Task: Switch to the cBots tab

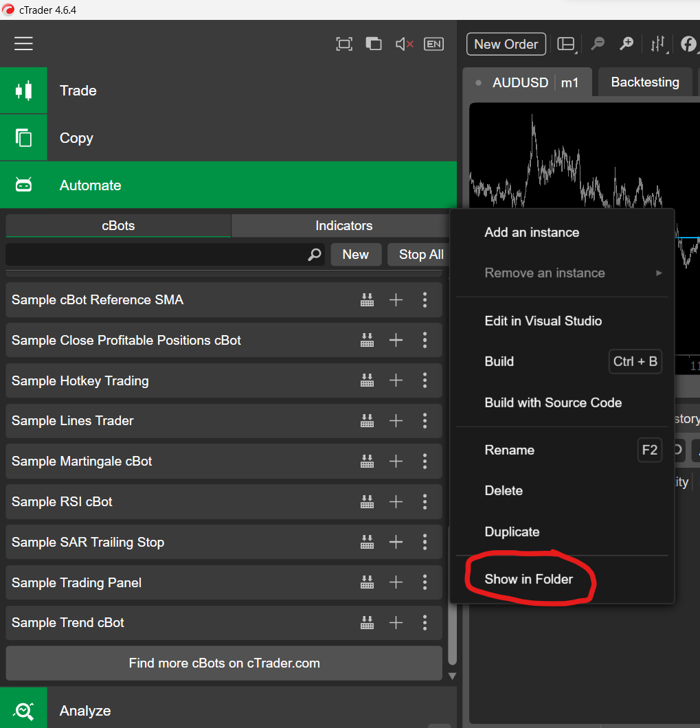Action: click(118, 226)
